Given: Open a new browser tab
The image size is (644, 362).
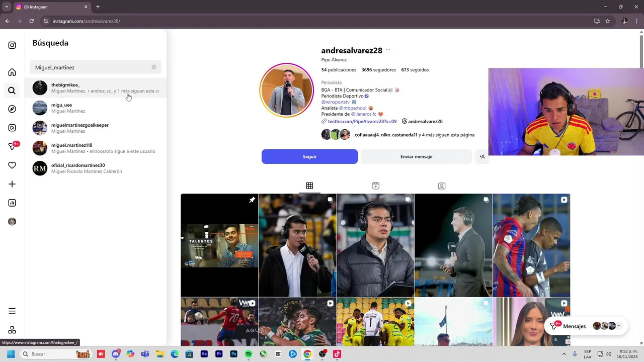Looking at the screenshot, I should (98, 7).
